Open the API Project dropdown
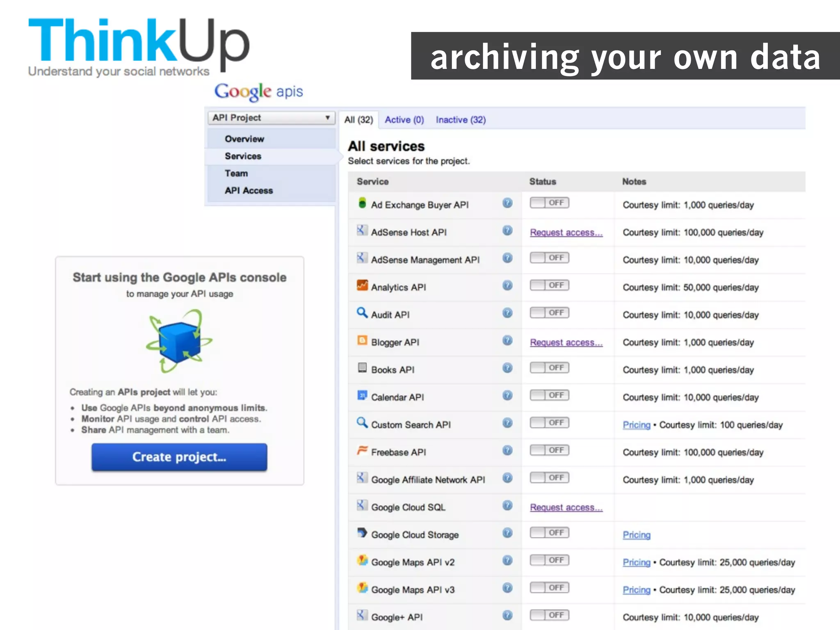 (272, 118)
